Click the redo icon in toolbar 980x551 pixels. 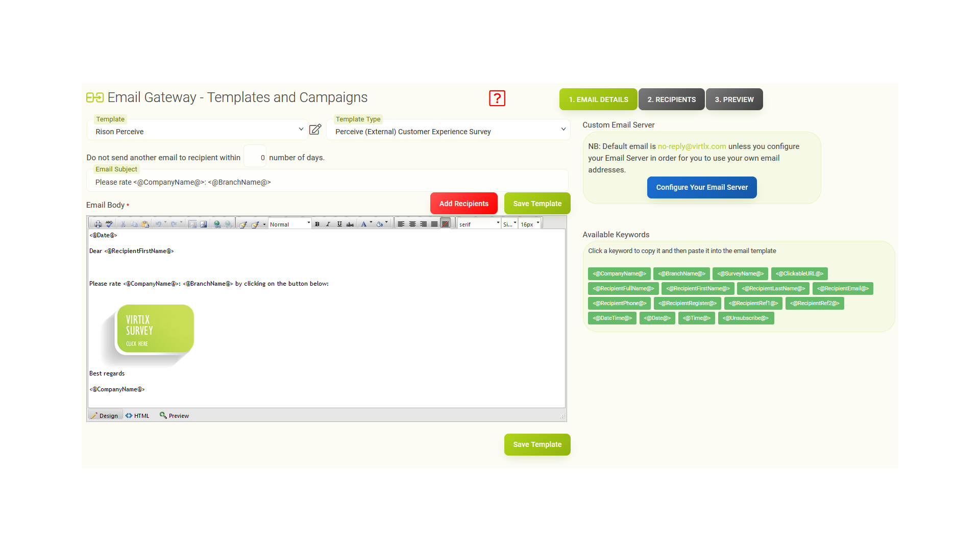[174, 223]
